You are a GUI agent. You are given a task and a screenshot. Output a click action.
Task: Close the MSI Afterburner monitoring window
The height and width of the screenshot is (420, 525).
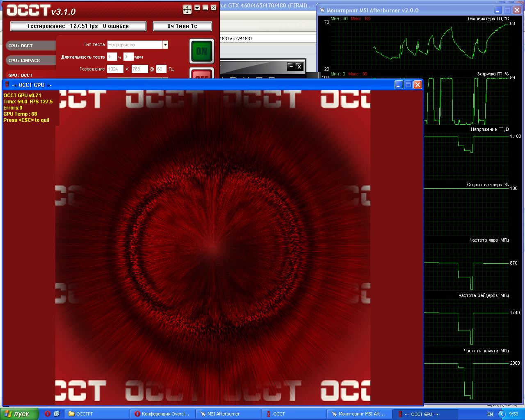[x=517, y=10]
